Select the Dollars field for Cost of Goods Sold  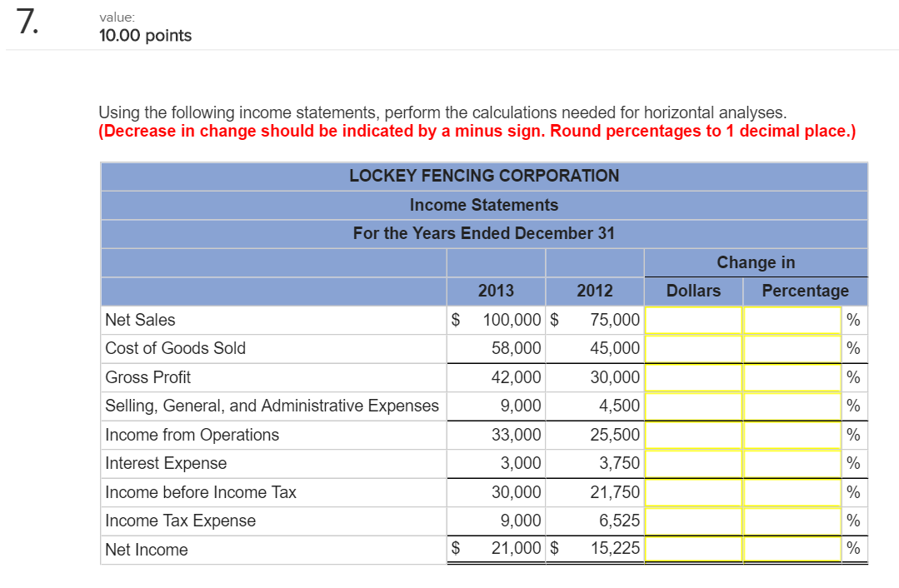point(693,348)
